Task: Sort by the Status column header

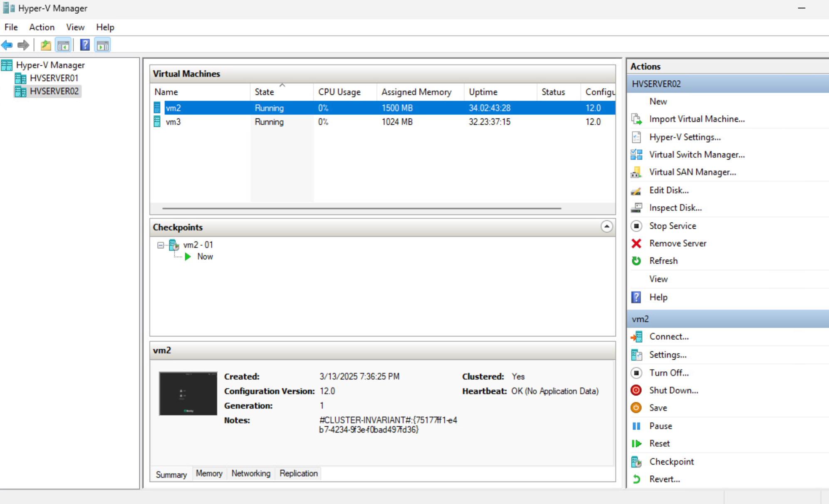Action: [559, 92]
